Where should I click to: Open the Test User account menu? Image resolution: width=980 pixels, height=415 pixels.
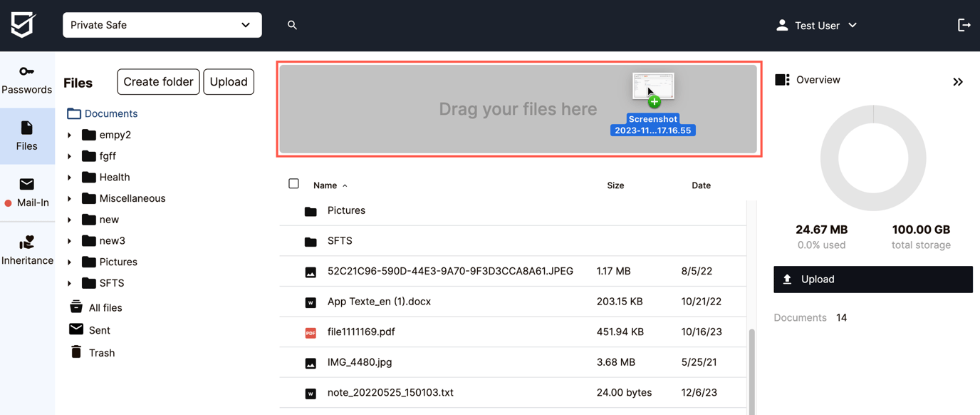(816, 25)
